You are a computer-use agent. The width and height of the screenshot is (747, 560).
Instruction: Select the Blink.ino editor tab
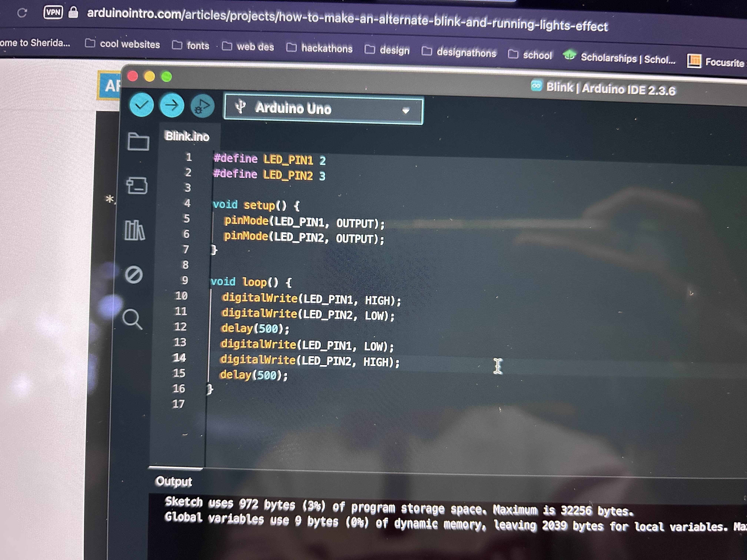187,136
